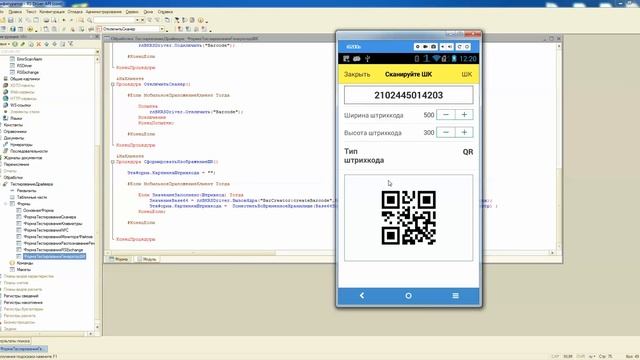The height and width of the screenshot is (360, 640).
Task: Click the pencil edit icon in configuration panel
Action: pos(22,44)
